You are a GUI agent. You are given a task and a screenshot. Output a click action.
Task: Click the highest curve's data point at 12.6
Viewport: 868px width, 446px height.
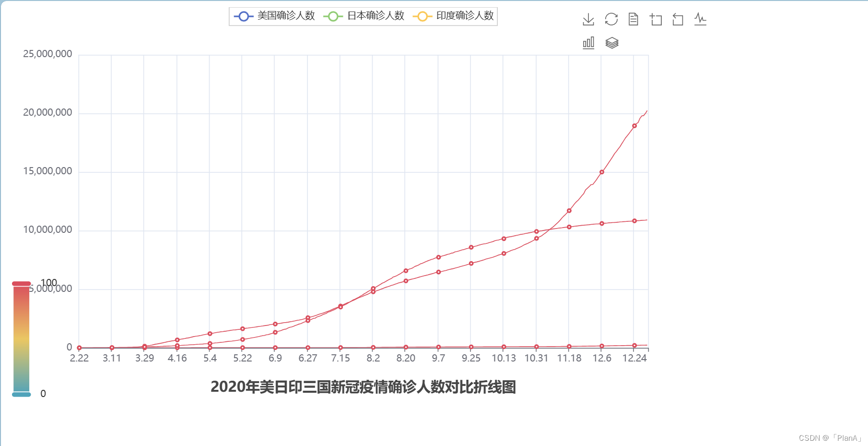tap(602, 172)
